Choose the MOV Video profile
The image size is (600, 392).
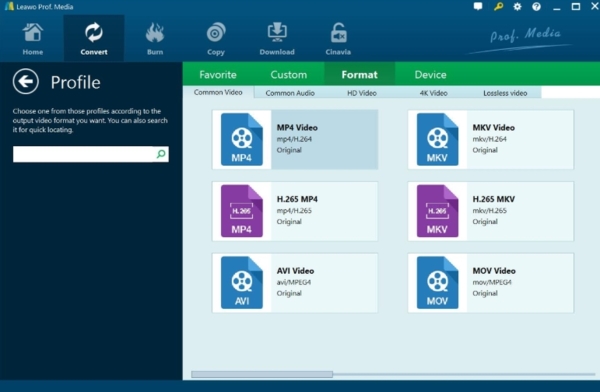pyautogui.click(x=491, y=283)
